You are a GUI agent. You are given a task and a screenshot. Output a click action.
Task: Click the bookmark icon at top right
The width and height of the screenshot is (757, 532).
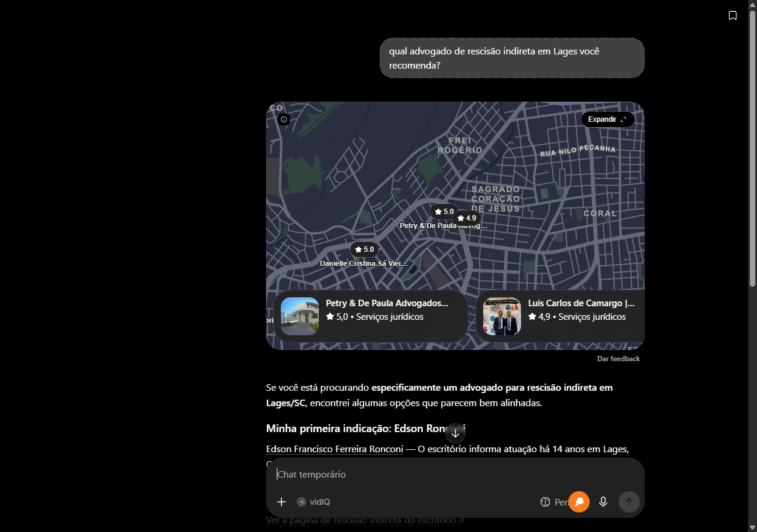click(733, 15)
